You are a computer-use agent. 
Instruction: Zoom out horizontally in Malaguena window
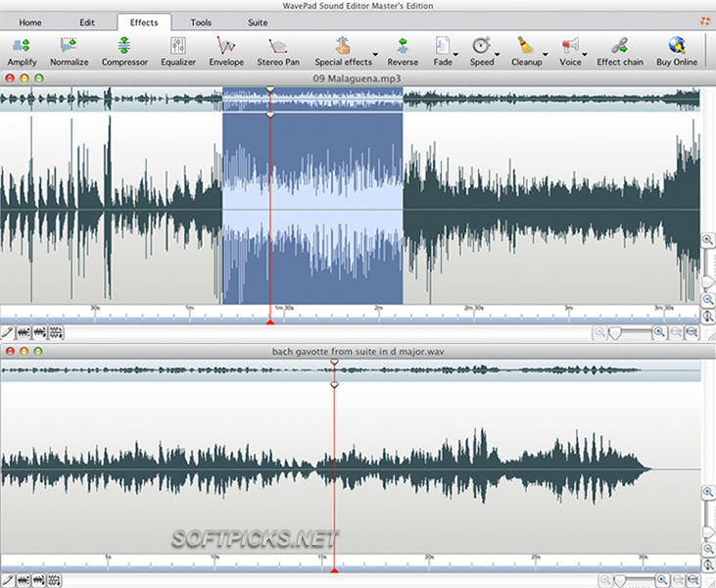pos(599,332)
